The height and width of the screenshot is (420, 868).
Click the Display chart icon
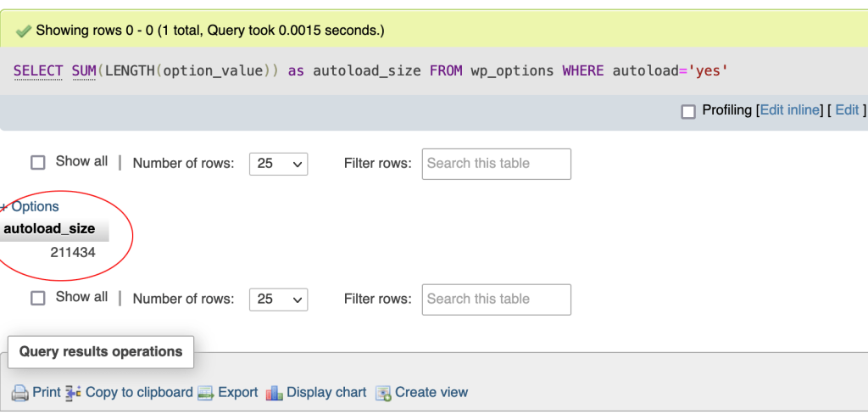pos(275,393)
